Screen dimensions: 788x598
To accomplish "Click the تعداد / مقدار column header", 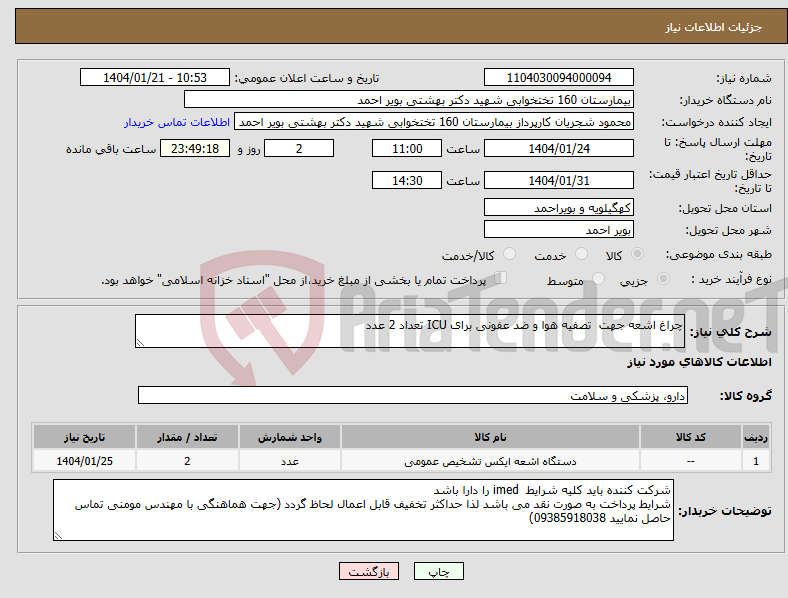I will (x=187, y=437).
